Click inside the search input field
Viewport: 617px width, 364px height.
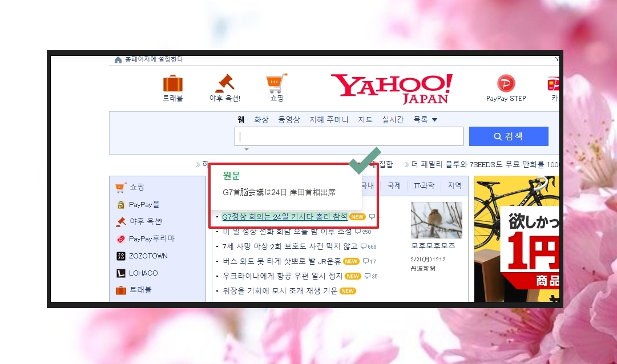(349, 136)
